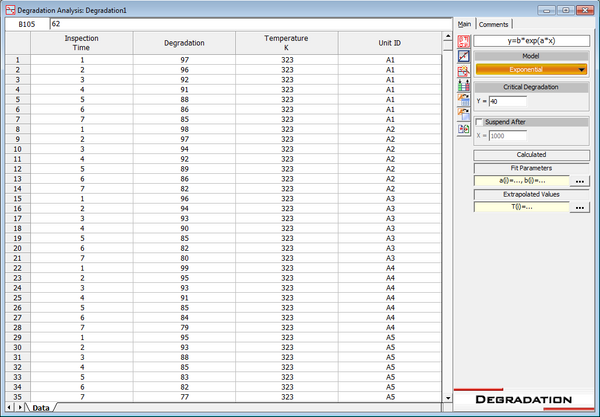Select the Main tab
This screenshot has height=417, width=600.
point(464,24)
